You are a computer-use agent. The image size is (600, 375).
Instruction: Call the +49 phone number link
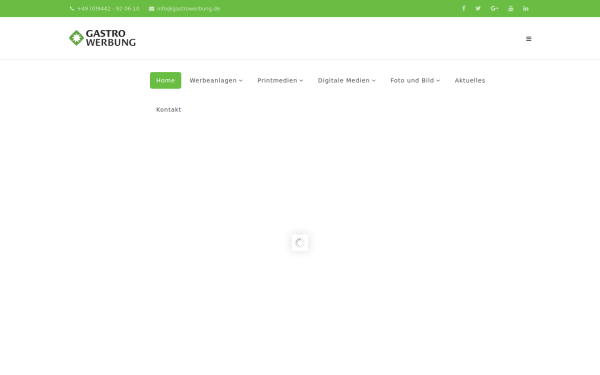[x=108, y=8]
